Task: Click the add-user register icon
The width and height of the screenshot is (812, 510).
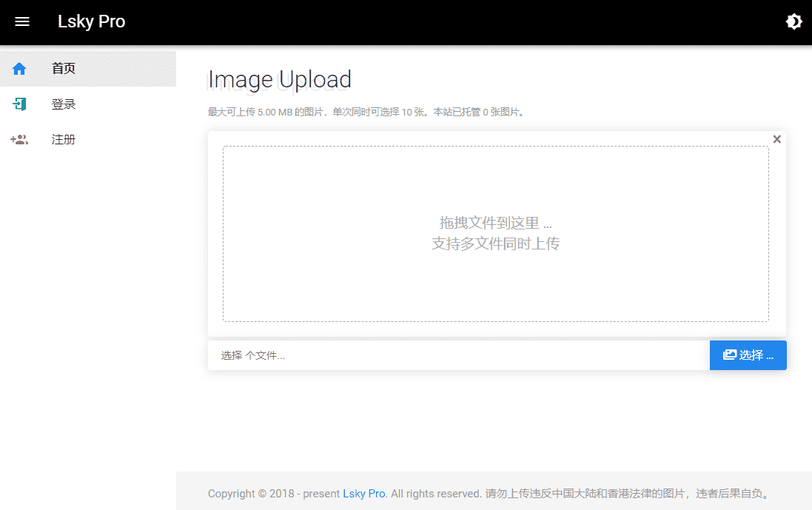Action: click(x=19, y=140)
